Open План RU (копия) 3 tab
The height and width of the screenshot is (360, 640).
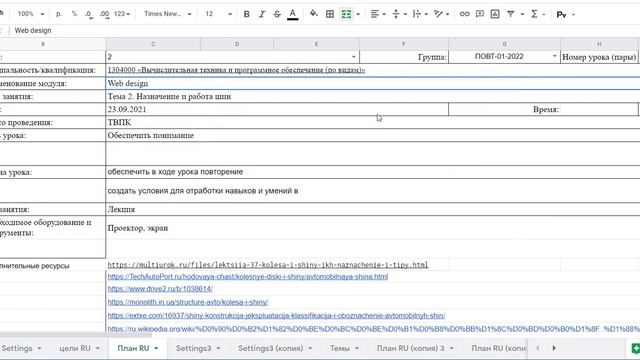tap(411, 348)
